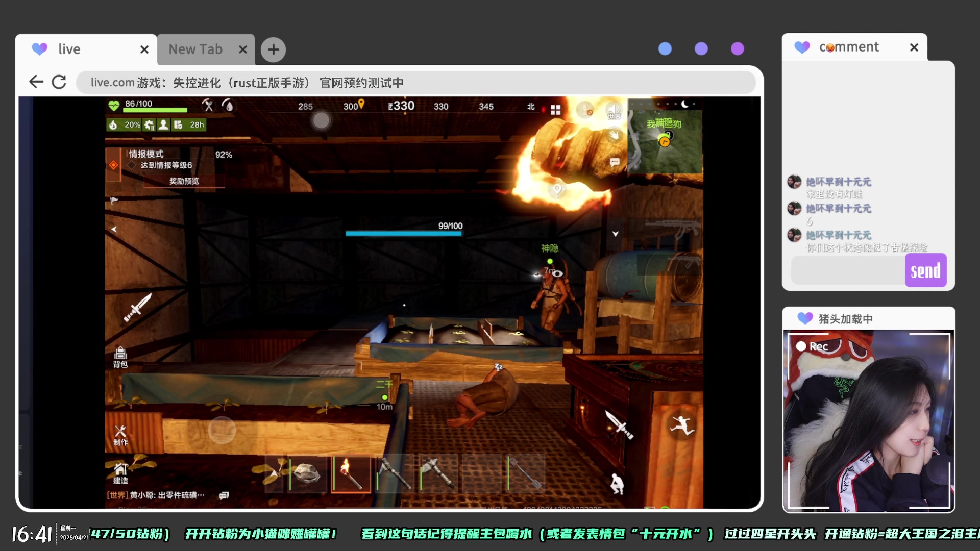Open the chat icon beside world message
The height and width of the screenshot is (551, 980).
coord(224,495)
